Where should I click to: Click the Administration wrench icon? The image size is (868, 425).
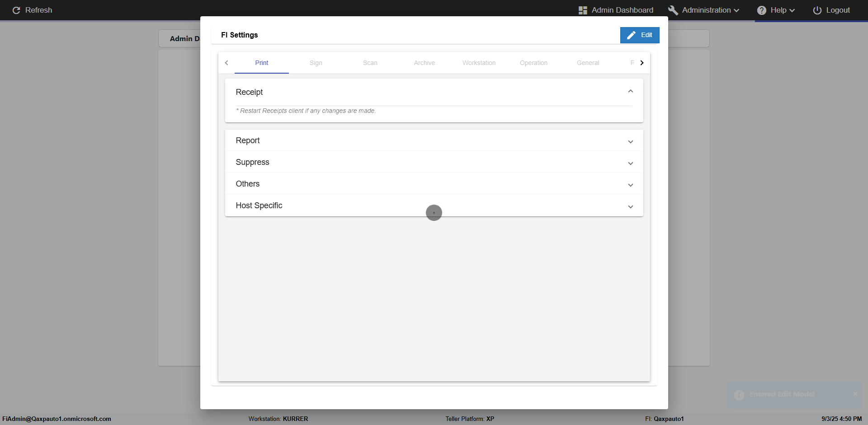click(673, 10)
